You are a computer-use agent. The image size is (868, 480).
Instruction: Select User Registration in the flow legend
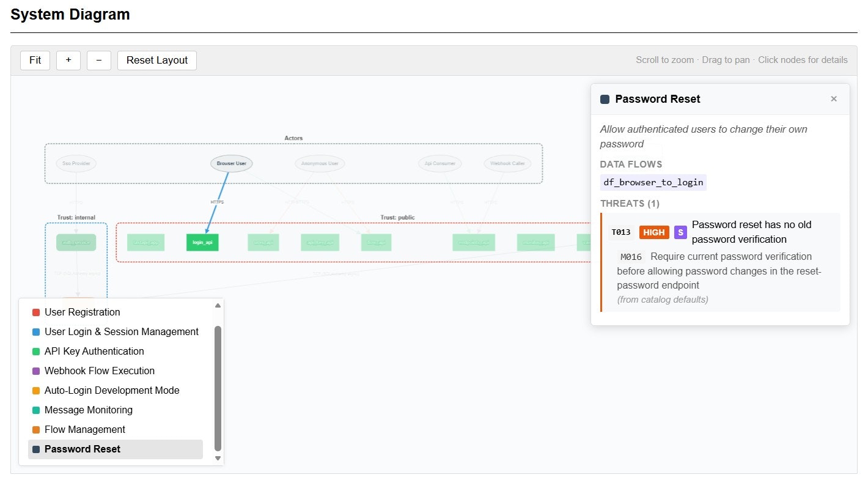pyautogui.click(x=82, y=312)
